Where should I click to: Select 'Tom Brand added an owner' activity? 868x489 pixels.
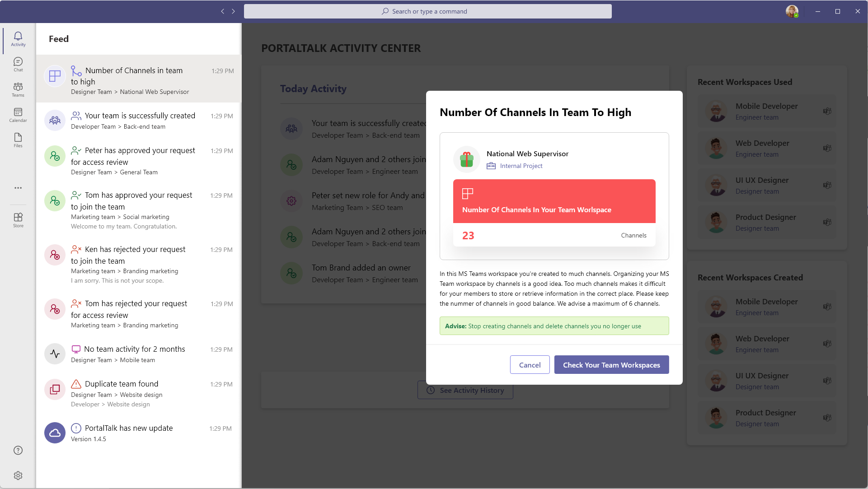[x=352, y=273]
